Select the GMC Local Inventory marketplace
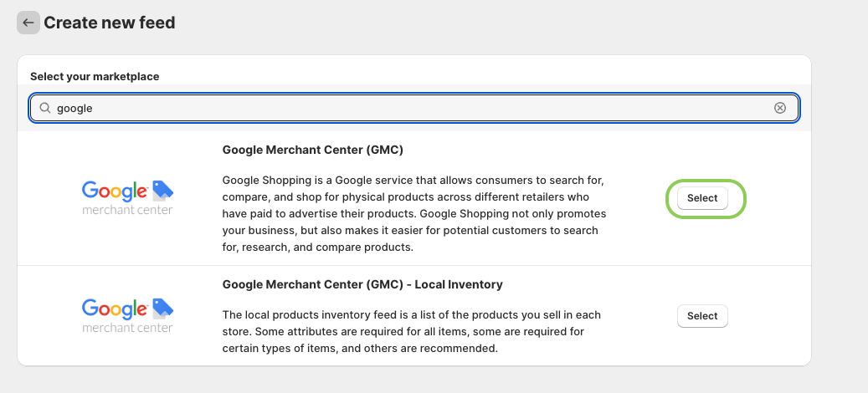The width and height of the screenshot is (868, 393). tap(702, 315)
